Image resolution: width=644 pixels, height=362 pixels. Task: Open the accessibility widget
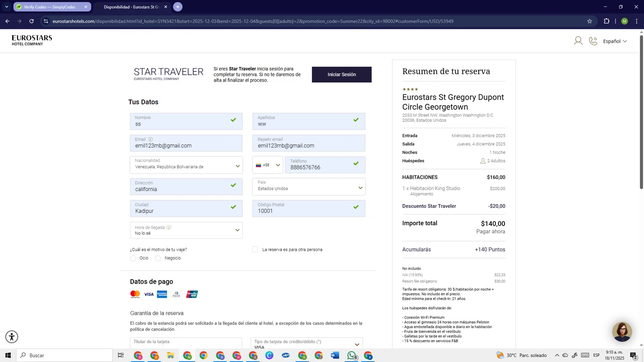point(12,337)
